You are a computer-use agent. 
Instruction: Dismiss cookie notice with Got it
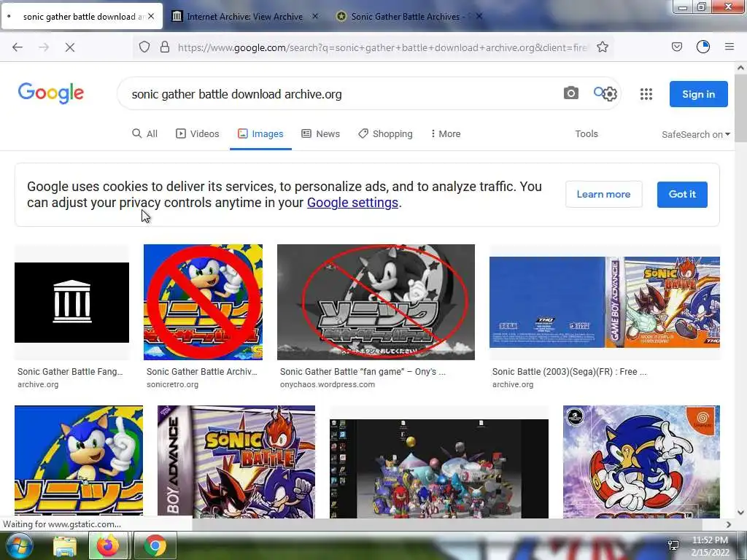tap(682, 194)
